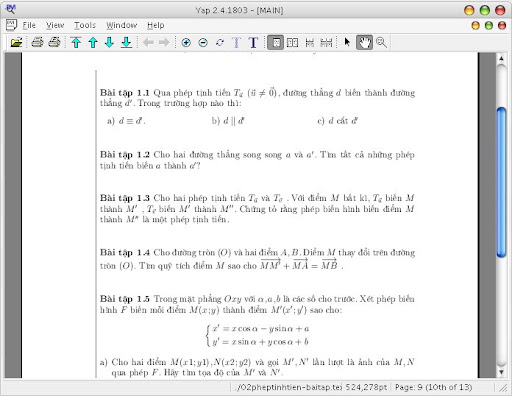The height and width of the screenshot is (396, 512).
Task: Click the heading 'Bài tập 1.2'
Action: point(125,155)
